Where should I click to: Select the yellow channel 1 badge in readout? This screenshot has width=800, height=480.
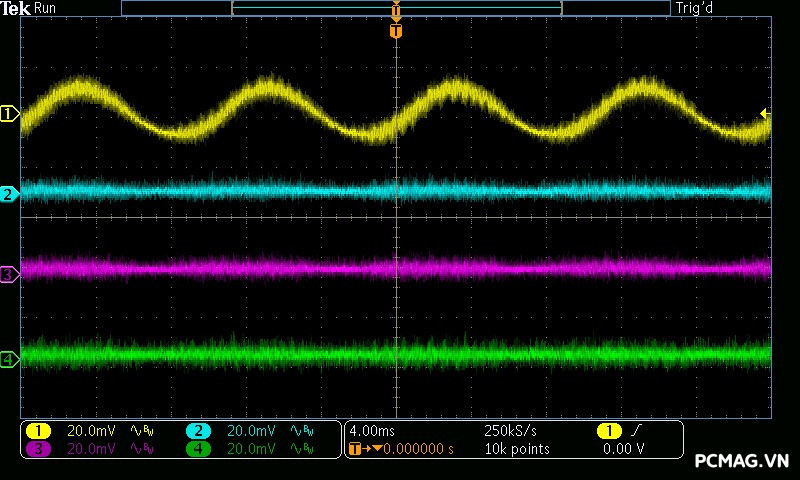tap(38, 431)
